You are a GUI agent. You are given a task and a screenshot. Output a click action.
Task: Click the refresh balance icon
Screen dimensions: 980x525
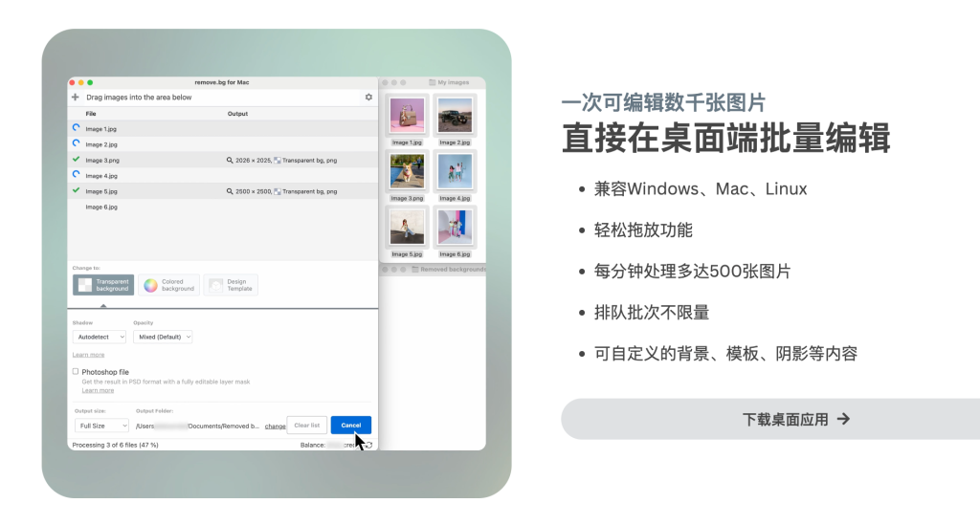click(368, 445)
